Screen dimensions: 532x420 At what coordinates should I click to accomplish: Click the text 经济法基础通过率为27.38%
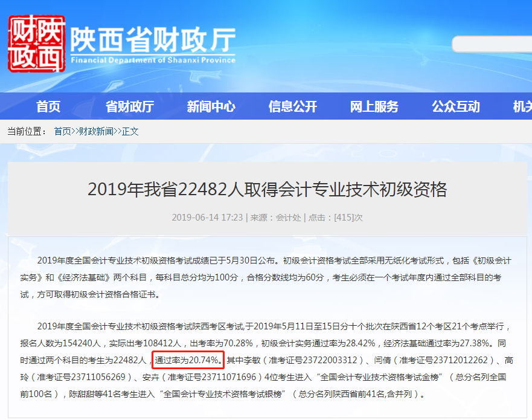click(437, 343)
